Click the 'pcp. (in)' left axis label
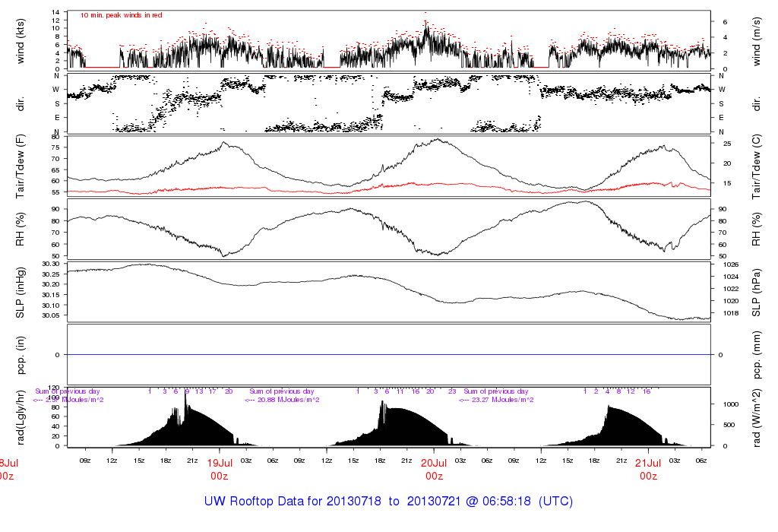Image resolution: width=778 pixels, height=532 pixels. tap(21, 355)
